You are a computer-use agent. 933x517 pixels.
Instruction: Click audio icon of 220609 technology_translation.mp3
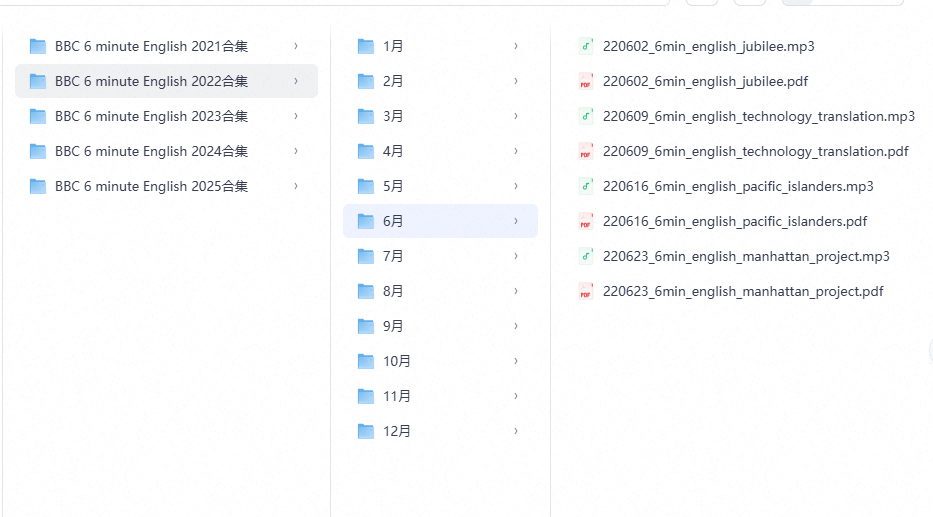click(586, 117)
